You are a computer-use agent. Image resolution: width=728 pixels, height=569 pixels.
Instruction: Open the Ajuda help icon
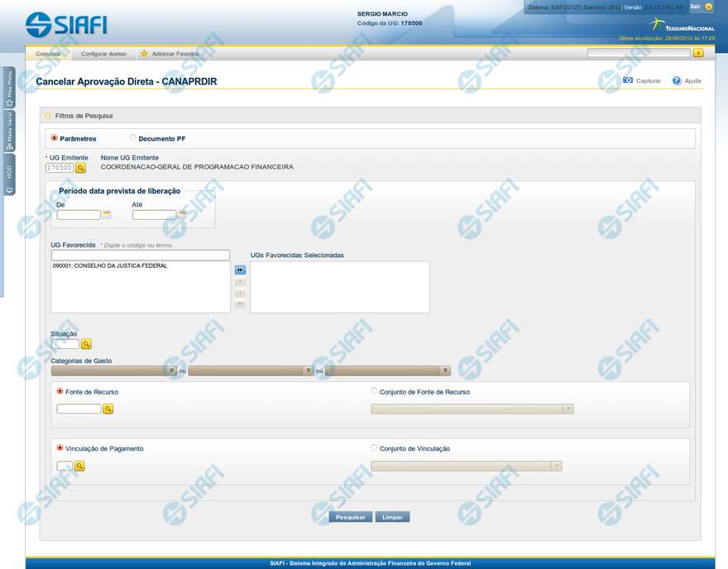[x=677, y=81]
